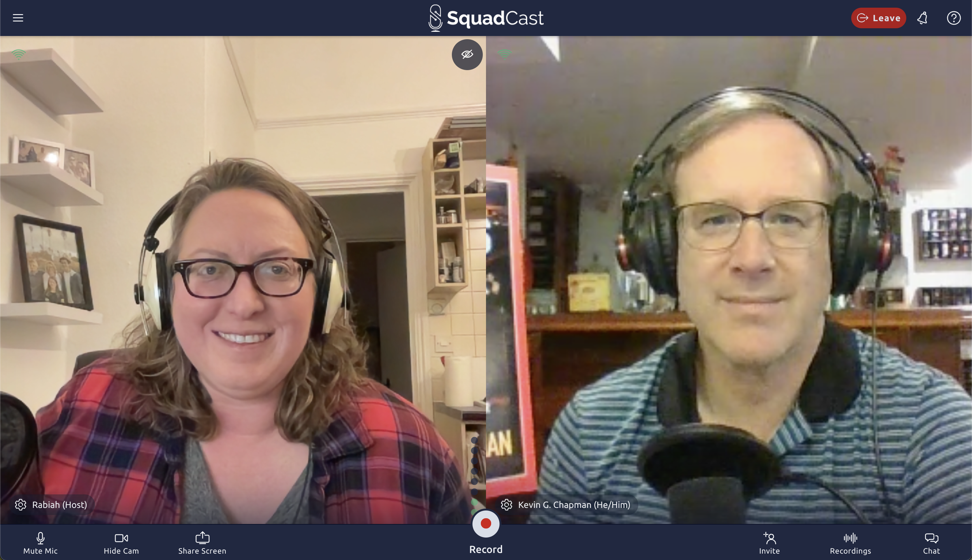This screenshot has height=560, width=972.
Task: Open the Recordings panel
Action: 850,543
